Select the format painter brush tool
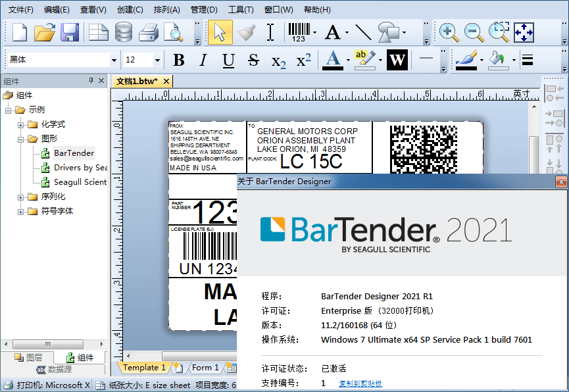569x392 pixels. click(246, 32)
